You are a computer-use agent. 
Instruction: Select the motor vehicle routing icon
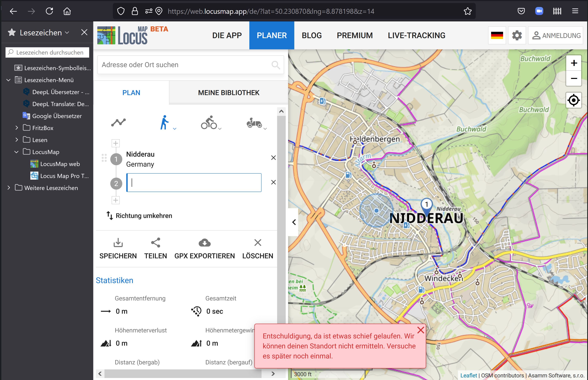(x=254, y=123)
